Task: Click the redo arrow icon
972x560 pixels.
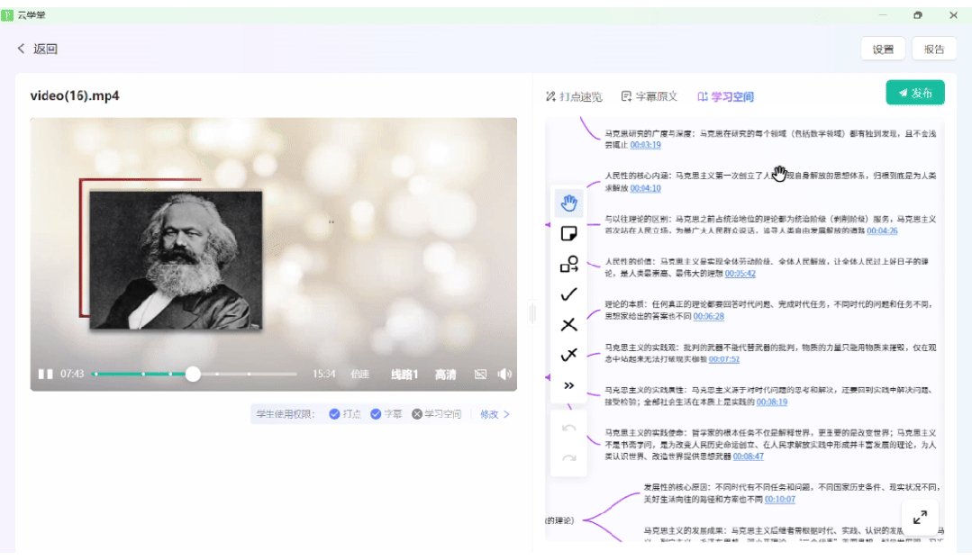Action: tap(568, 458)
